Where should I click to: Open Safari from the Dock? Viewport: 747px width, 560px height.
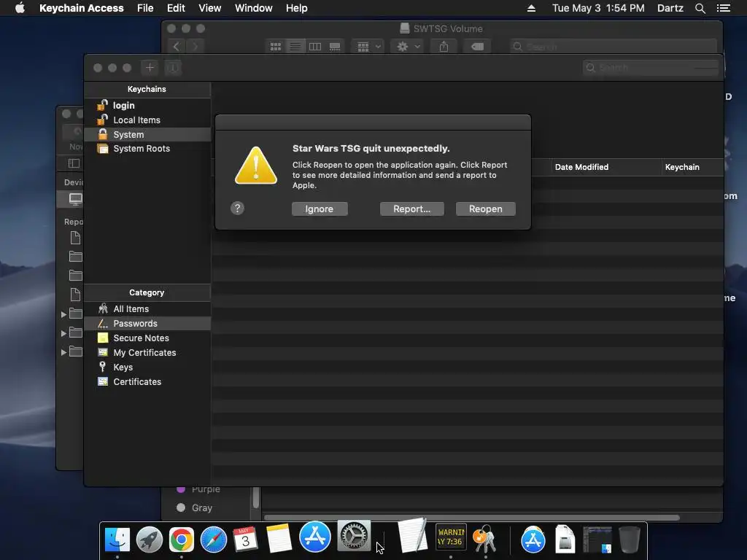click(214, 540)
